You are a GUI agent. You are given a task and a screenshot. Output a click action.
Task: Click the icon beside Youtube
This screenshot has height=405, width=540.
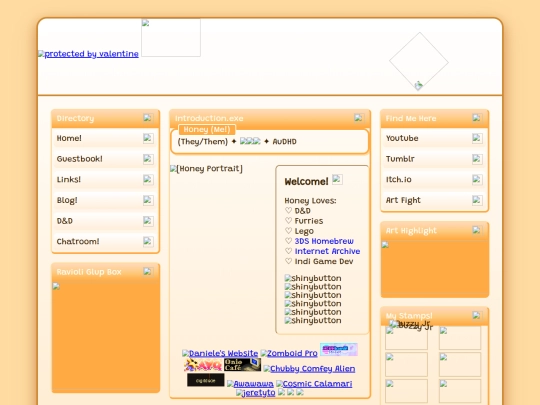tap(477, 138)
